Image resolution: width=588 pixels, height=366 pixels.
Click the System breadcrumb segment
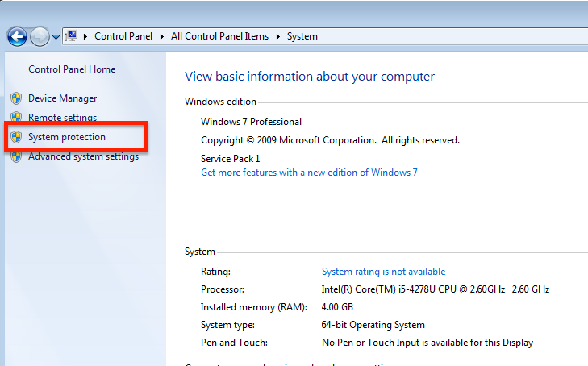click(302, 36)
